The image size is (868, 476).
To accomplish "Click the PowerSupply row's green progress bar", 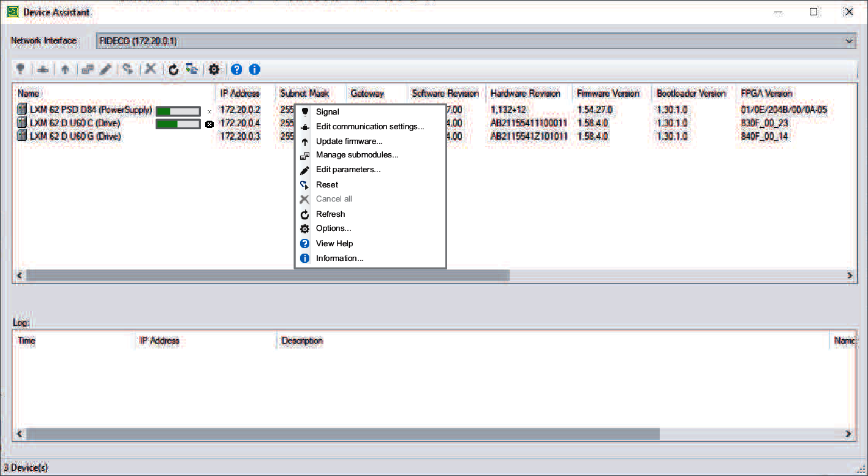I will pos(178,111).
